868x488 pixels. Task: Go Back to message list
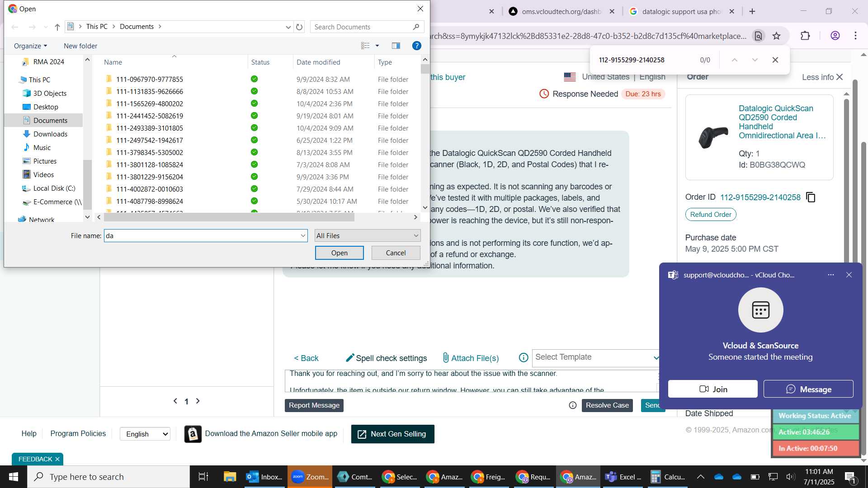tap(306, 358)
